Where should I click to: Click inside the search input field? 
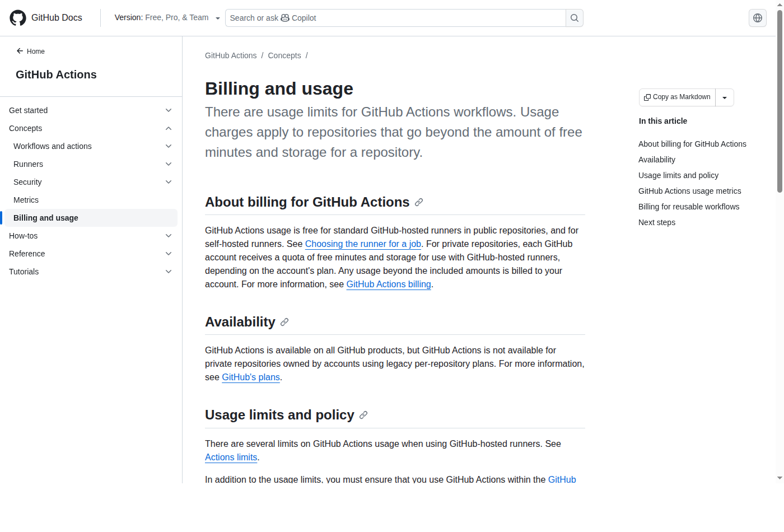(x=392, y=18)
